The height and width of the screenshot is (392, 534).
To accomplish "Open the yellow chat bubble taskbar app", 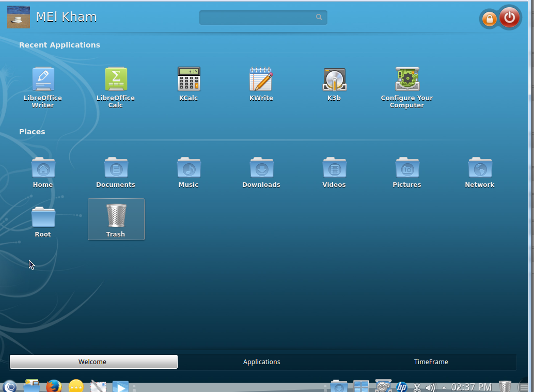I will pyautogui.click(x=76, y=386).
